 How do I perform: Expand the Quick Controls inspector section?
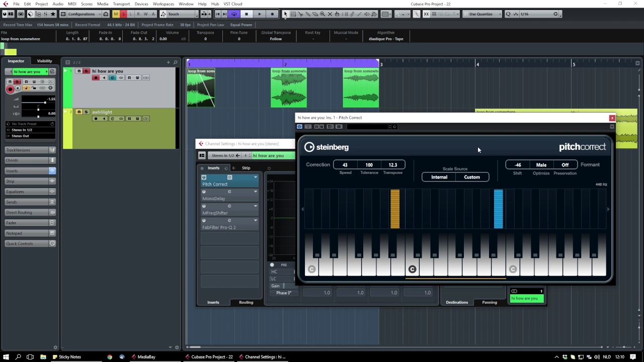coord(30,243)
